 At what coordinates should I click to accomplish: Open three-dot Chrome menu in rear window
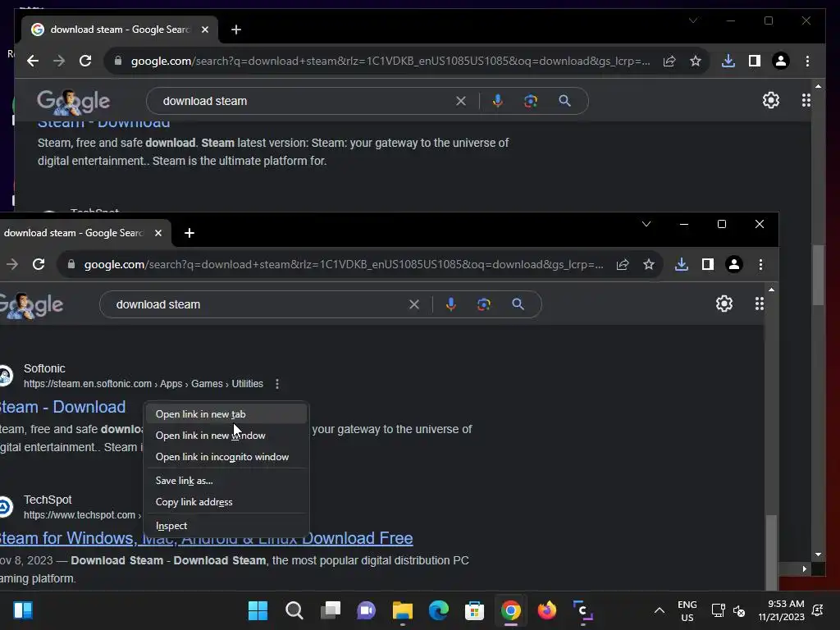click(807, 61)
